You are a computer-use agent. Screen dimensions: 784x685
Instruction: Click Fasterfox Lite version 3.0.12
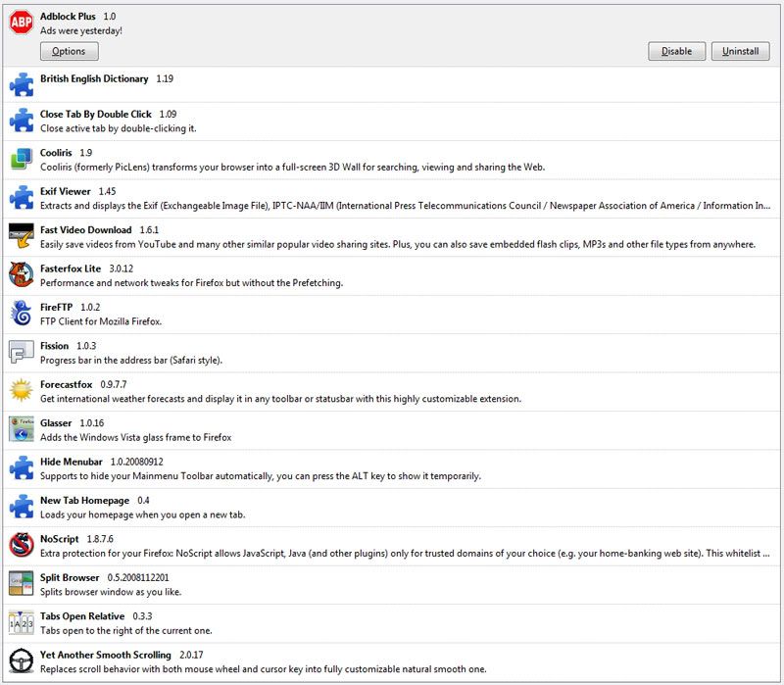(121, 269)
